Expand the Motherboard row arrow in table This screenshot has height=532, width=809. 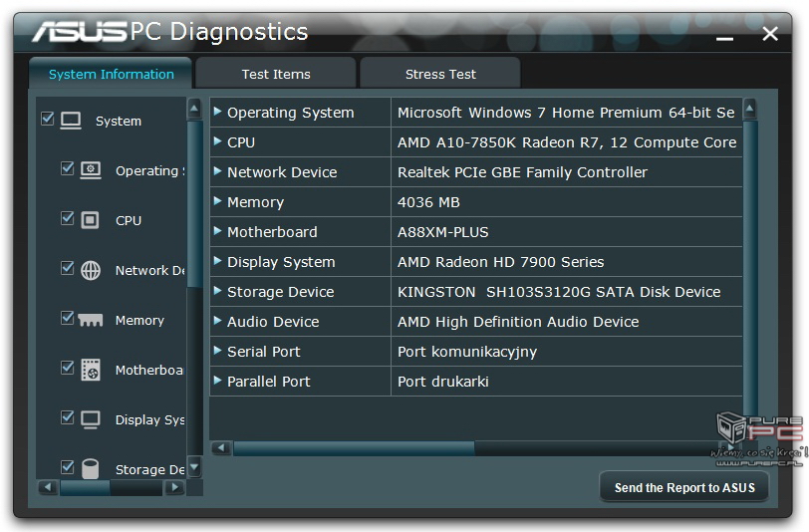tap(218, 231)
